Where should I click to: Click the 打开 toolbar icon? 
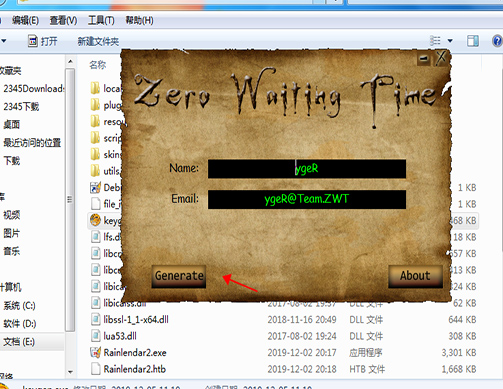click(x=33, y=41)
